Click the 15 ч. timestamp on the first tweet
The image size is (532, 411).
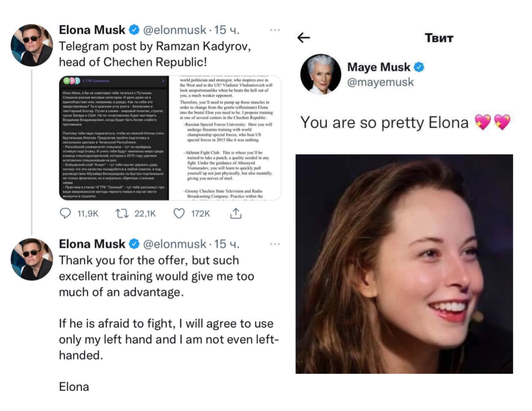click(x=227, y=30)
